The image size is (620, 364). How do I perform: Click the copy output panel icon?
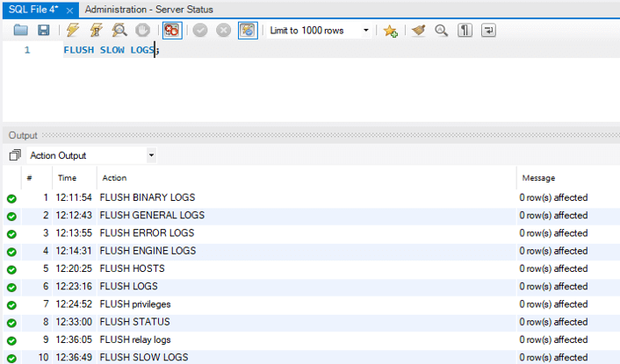pyautogui.click(x=15, y=155)
